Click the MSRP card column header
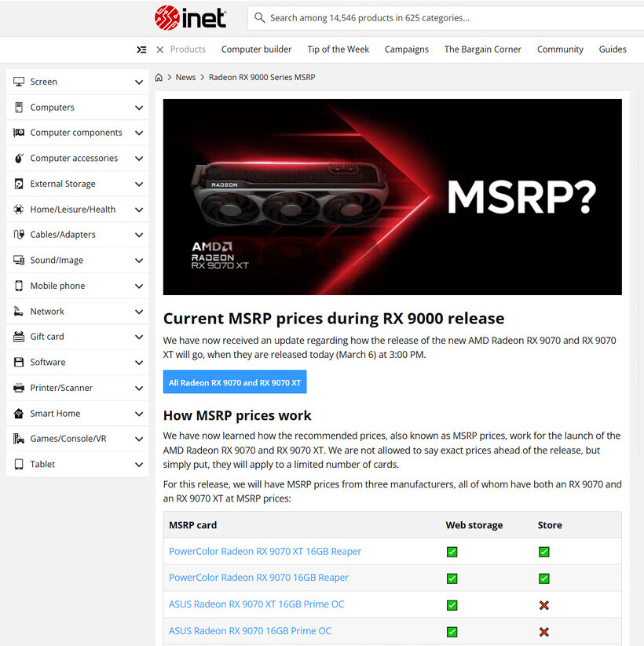The image size is (644, 646). (192, 525)
